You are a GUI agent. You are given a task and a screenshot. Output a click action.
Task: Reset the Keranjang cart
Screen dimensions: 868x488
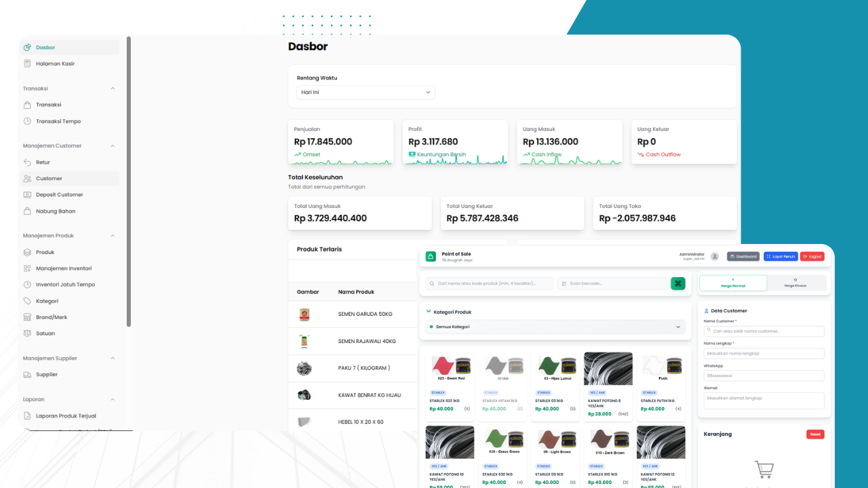815,434
